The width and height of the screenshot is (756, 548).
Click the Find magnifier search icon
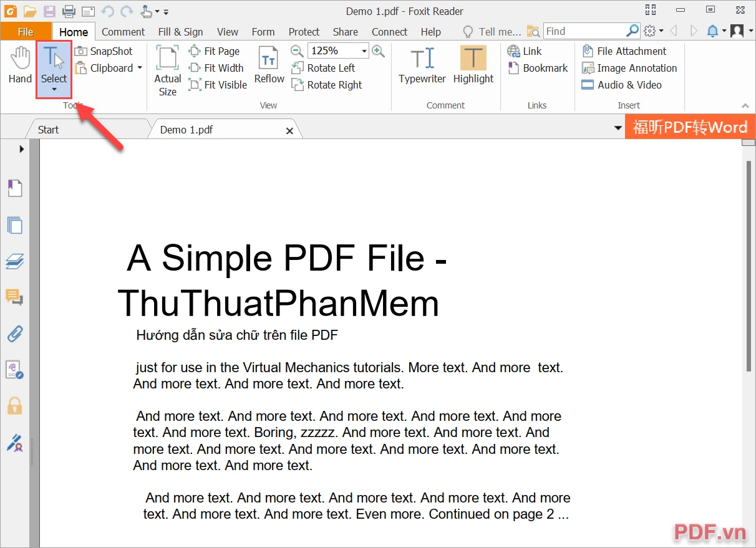click(632, 31)
